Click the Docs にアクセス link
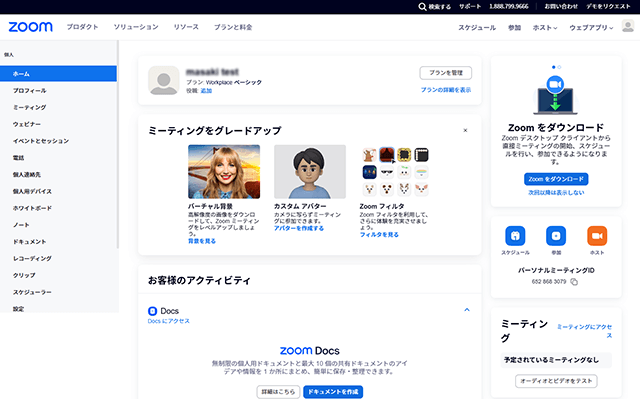 tap(169, 321)
